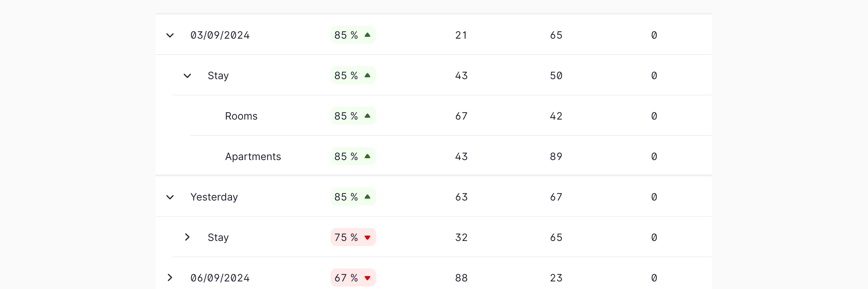Select the Rooms row label
The image size is (868, 289).
[x=241, y=116]
